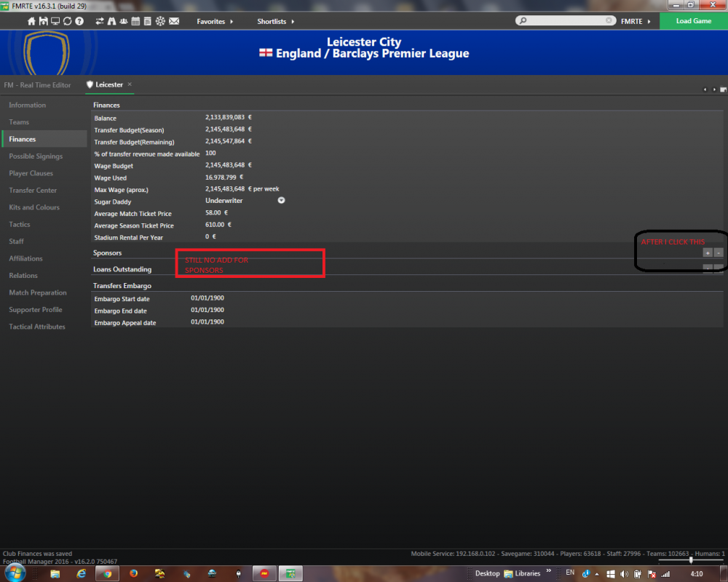The image size is (728, 582).
Task: Expand the Shortlists menu
Action: coord(276,21)
